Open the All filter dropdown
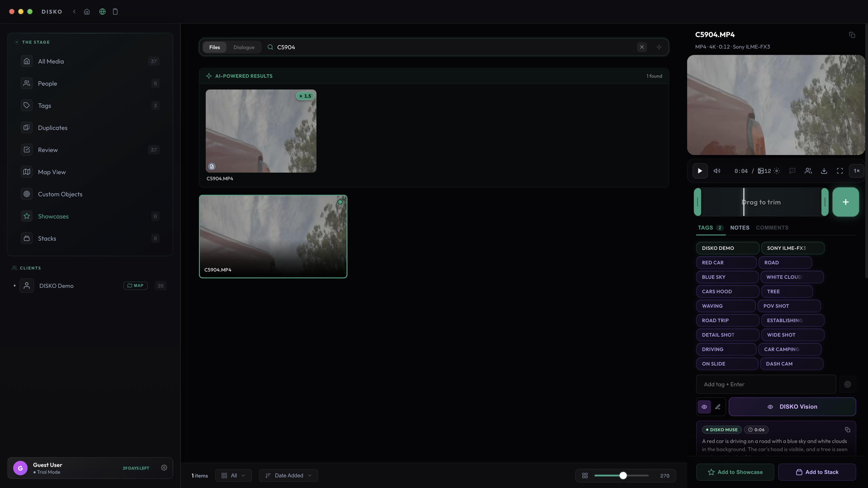This screenshot has height=488, width=868. point(233,475)
